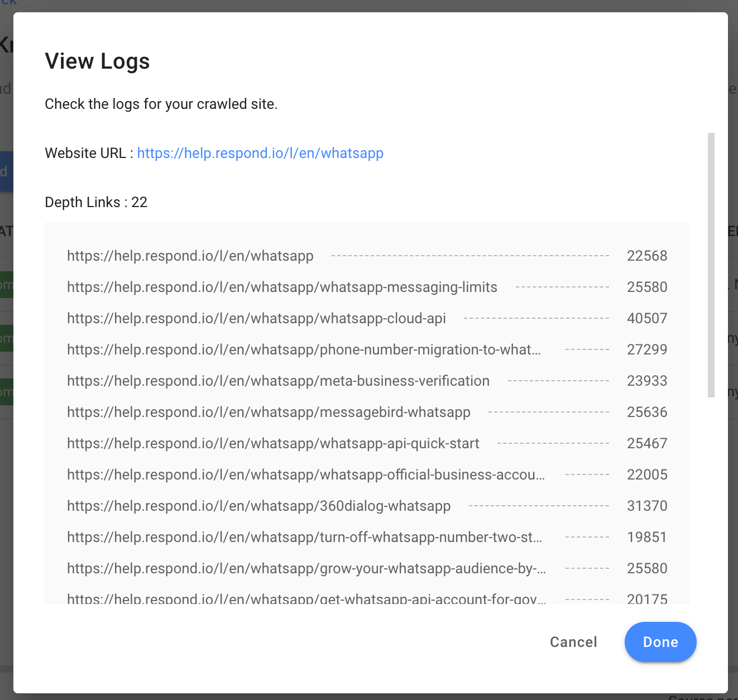Open the Website URL help.respond.io link
The height and width of the screenshot is (700, 738).
pos(260,153)
